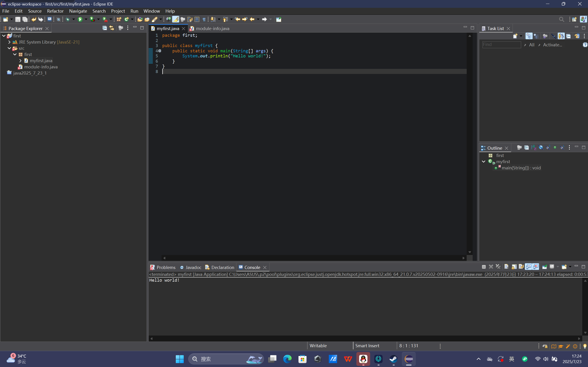Click the New Java Class icon
This screenshot has width=588, height=367.
tap(126, 20)
